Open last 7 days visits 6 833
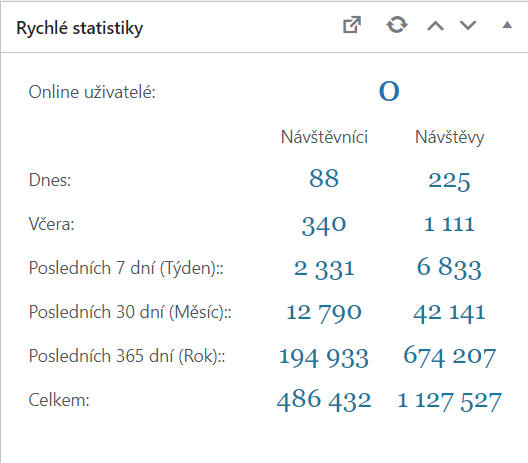Image resolution: width=528 pixels, height=463 pixels. tap(449, 268)
